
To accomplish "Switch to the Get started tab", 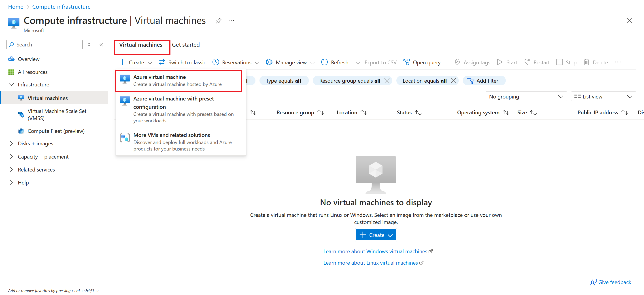I will [x=186, y=45].
